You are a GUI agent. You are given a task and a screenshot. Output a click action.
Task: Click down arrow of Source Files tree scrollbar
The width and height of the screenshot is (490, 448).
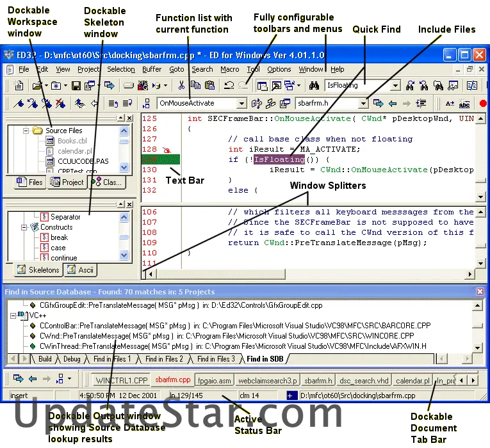(x=124, y=167)
